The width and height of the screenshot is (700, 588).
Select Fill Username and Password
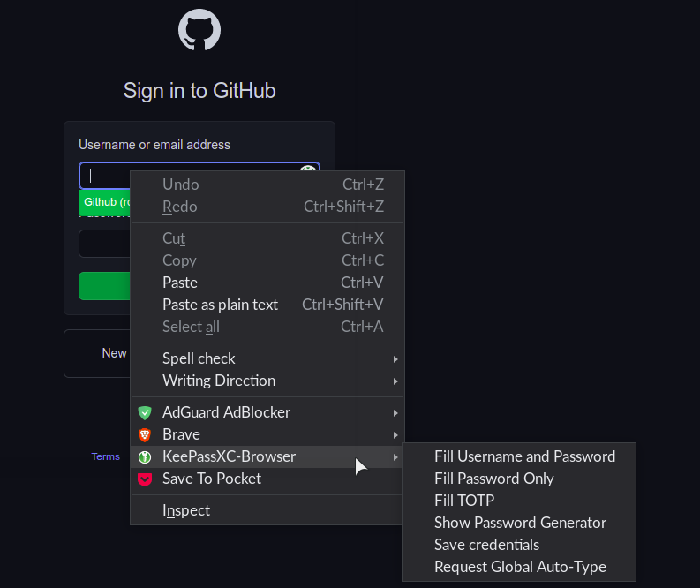coord(524,456)
